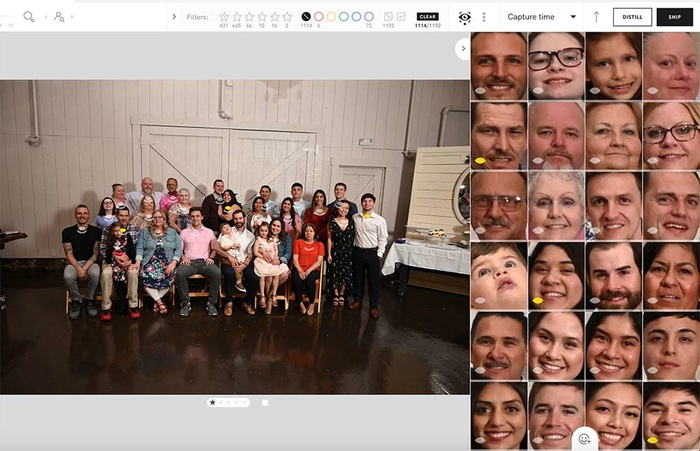Set rating using star widget below photo
Image resolution: width=700 pixels, height=451 pixels.
point(213,402)
